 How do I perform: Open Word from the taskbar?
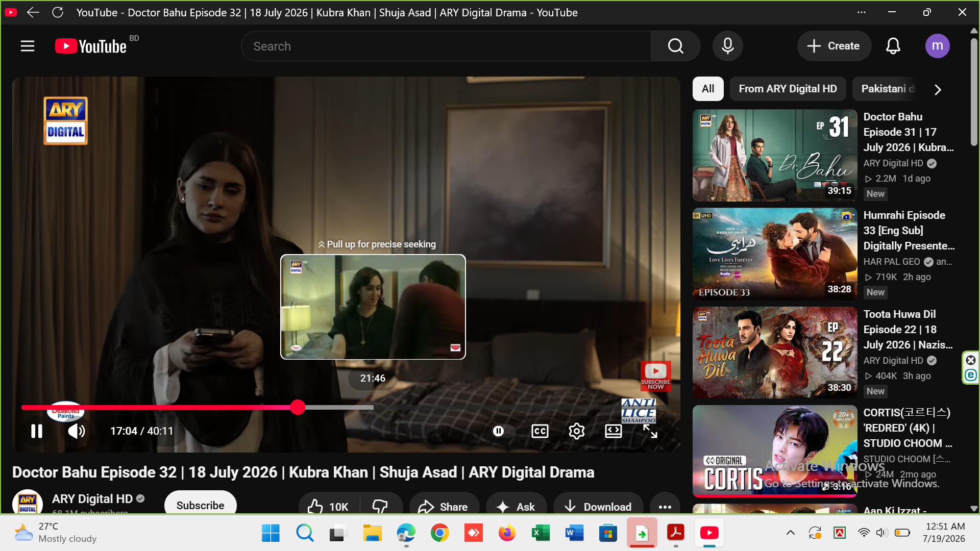point(574,533)
